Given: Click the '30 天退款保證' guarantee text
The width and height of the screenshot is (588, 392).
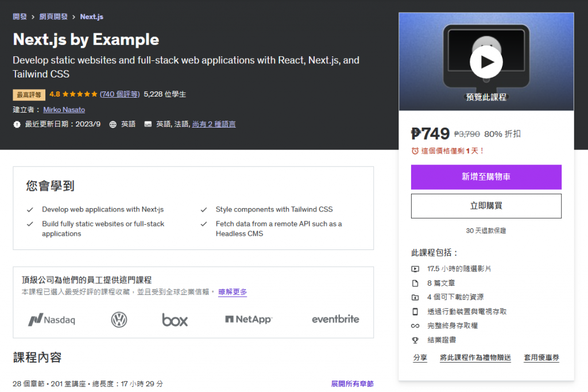Looking at the screenshot, I should pyautogui.click(x=486, y=230).
